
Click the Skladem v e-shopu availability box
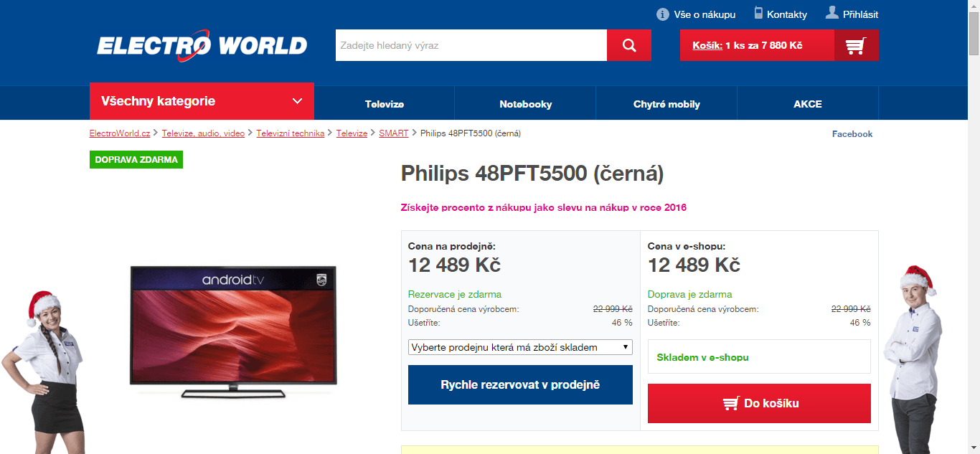tap(759, 356)
